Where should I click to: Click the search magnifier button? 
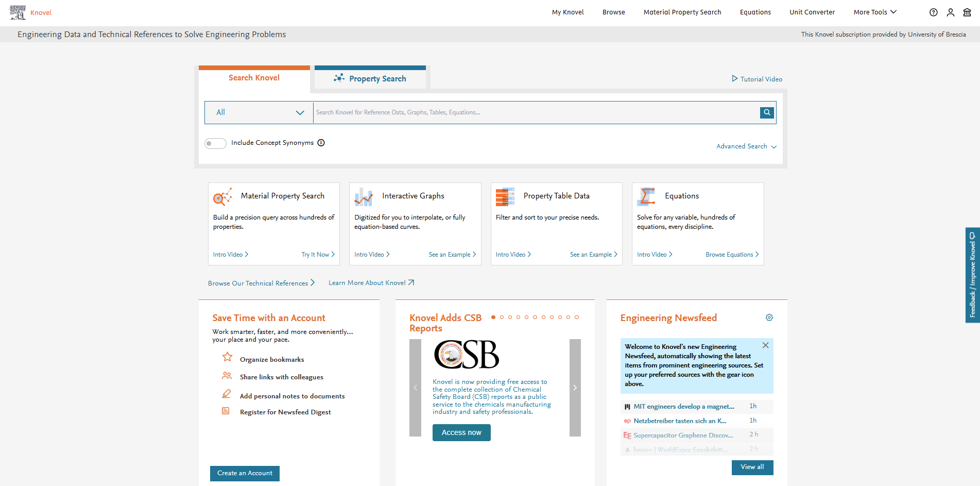767,112
